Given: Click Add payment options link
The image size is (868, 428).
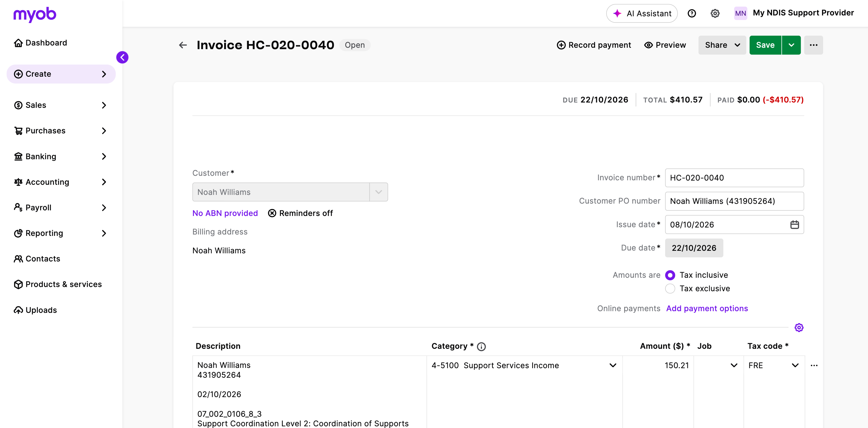Looking at the screenshot, I should [707, 309].
